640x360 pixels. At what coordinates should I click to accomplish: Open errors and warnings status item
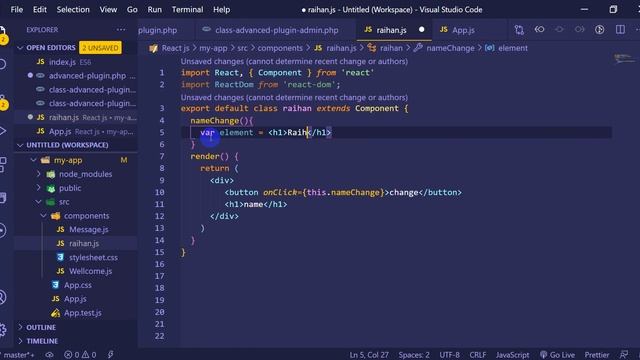tap(80, 355)
